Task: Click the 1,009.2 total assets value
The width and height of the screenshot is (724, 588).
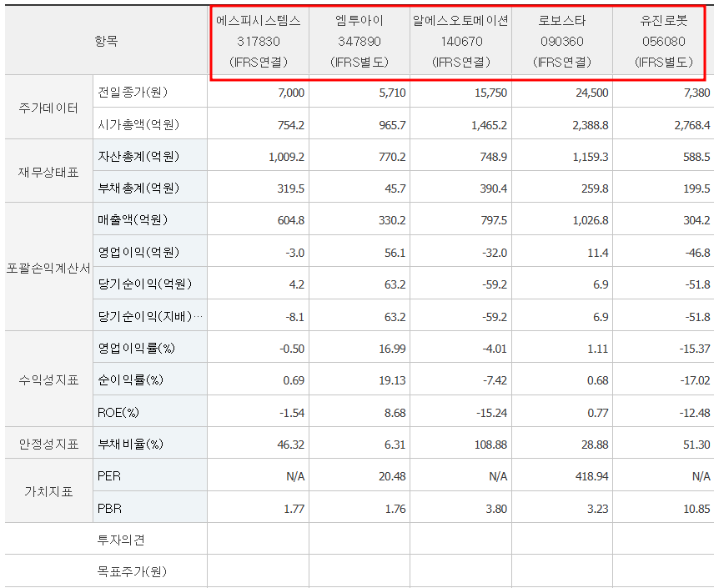Action: click(286, 157)
